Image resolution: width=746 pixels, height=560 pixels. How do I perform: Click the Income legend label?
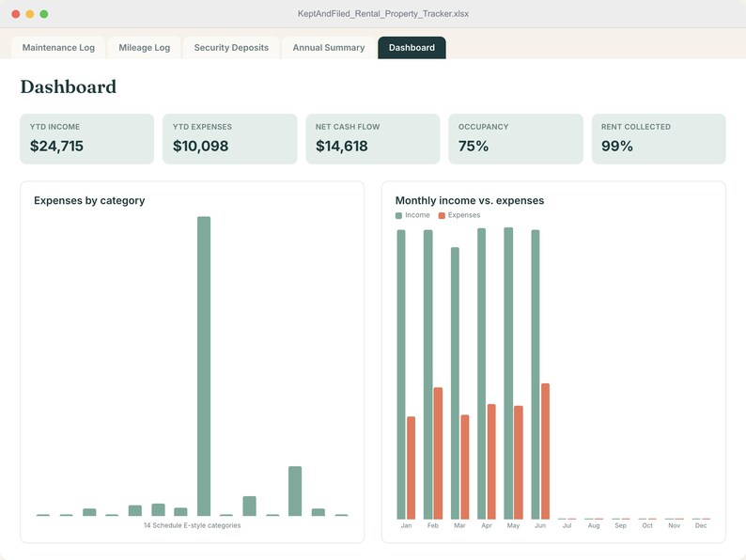pyautogui.click(x=417, y=215)
